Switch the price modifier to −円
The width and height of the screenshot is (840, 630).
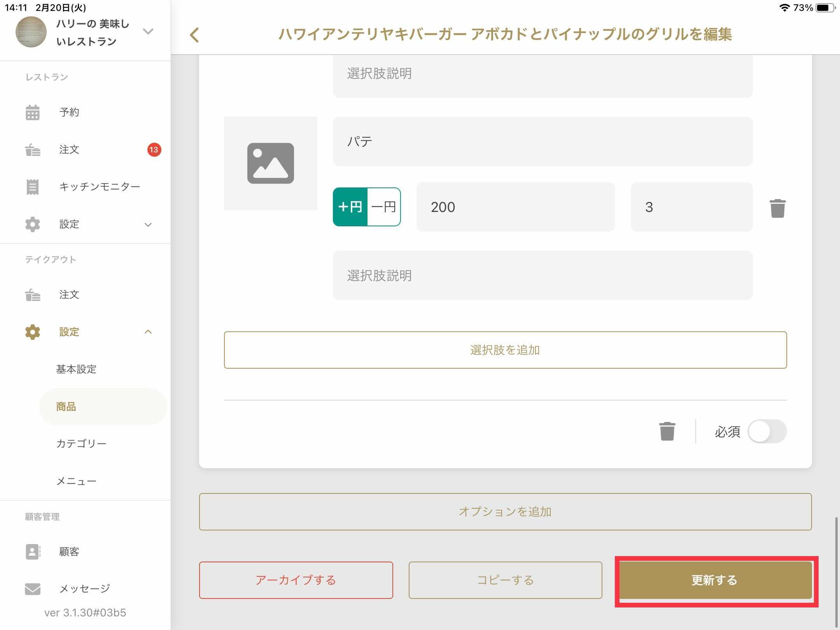(383, 207)
